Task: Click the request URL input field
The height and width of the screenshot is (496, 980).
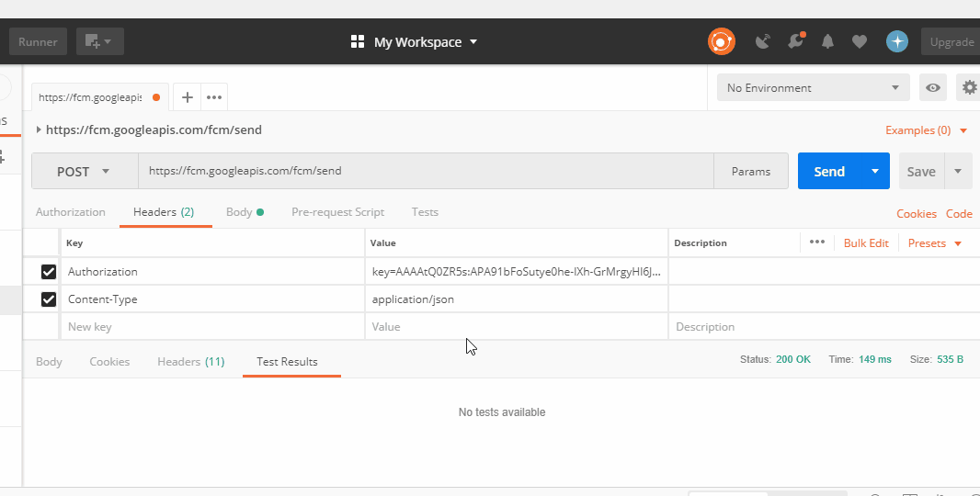Action: pos(426,171)
